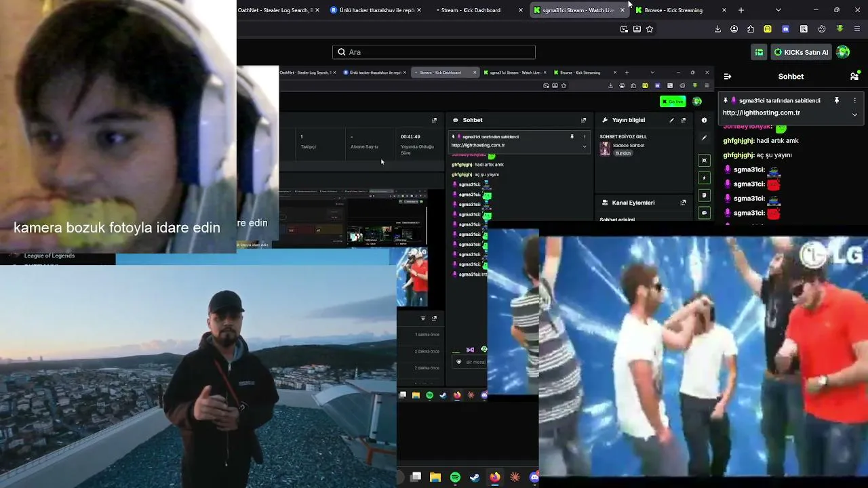This screenshot has height=488, width=868.
Task: Click the info icon in the streamed dashboard sidebar
Action: [x=704, y=120]
